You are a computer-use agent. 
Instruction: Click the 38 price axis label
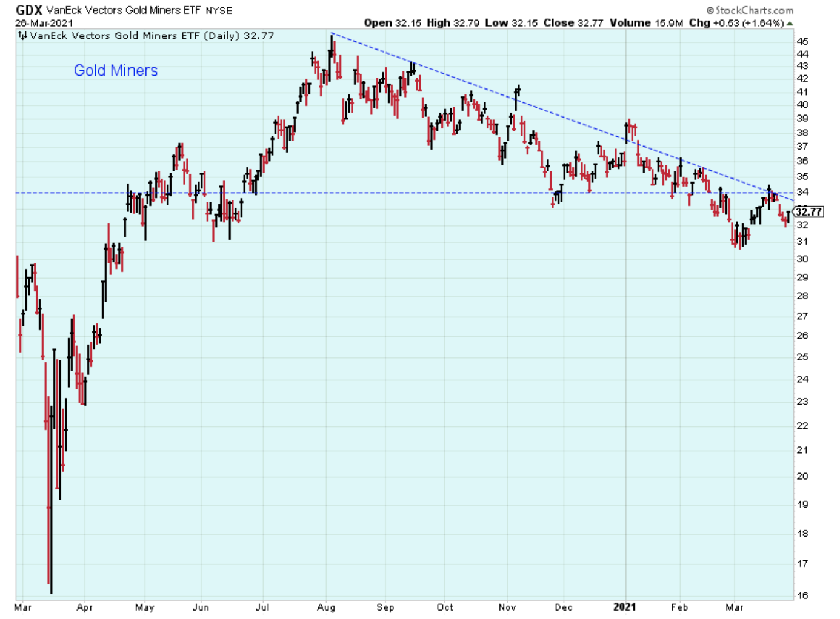coord(802,133)
